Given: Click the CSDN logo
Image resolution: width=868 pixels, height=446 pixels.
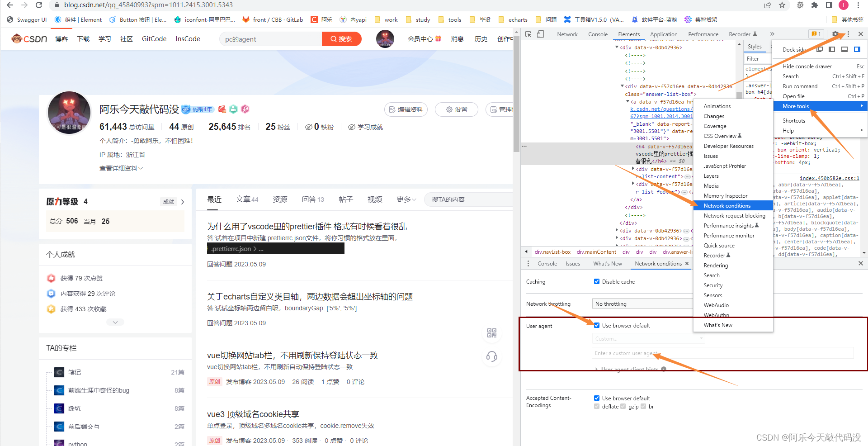Looking at the screenshot, I should pyautogui.click(x=29, y=39).
